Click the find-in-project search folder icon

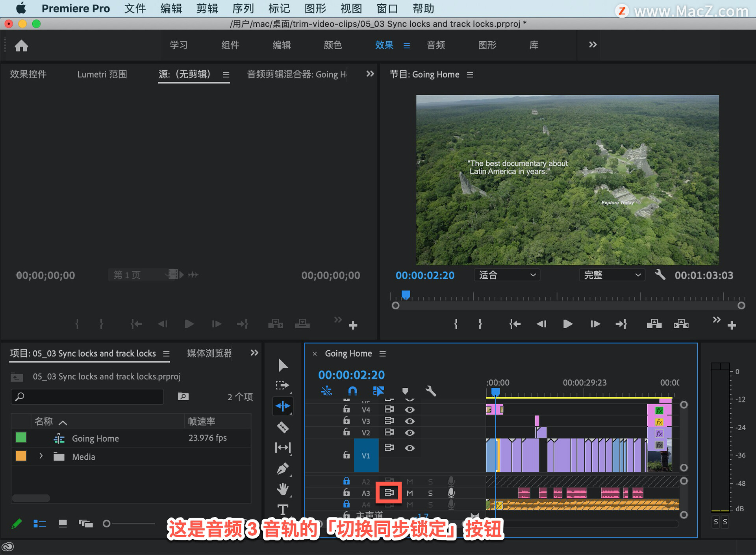pos(183,396)
